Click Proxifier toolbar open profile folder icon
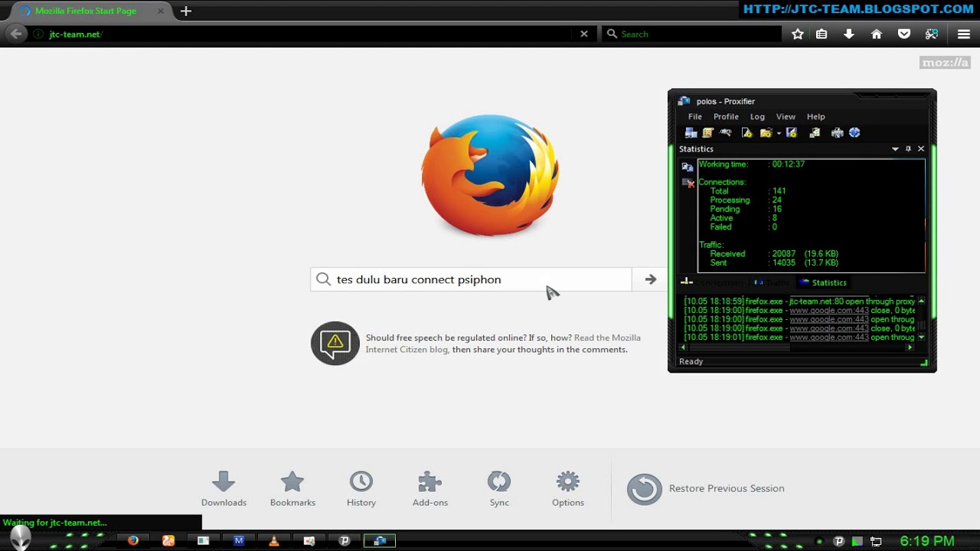 [x=765, y=132]
